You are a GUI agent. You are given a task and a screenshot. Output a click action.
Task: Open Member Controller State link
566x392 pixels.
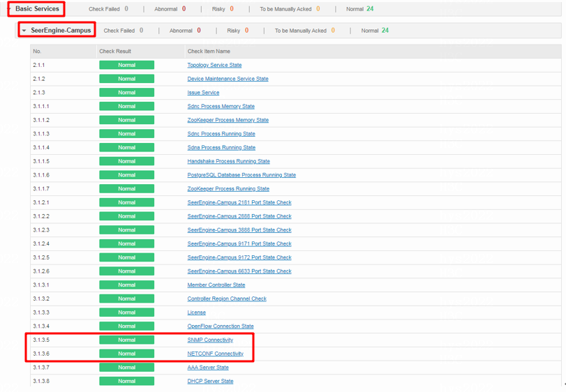(x=216, y=285)
